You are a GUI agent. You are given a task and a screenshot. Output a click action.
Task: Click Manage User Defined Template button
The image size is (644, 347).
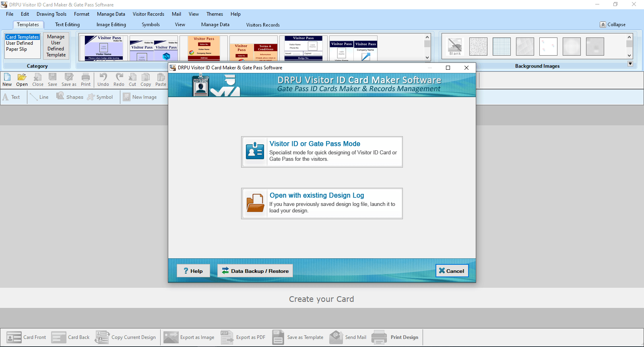tap(56, 46)
